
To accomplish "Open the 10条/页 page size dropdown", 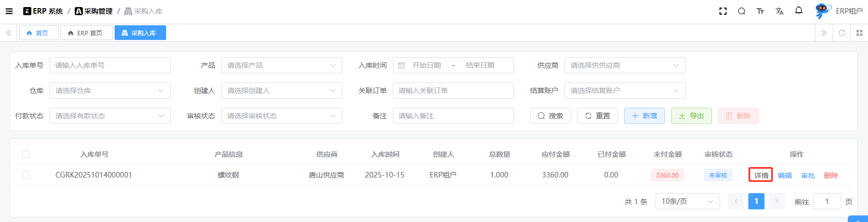I will pyautogui.click(x=687, y=201).
